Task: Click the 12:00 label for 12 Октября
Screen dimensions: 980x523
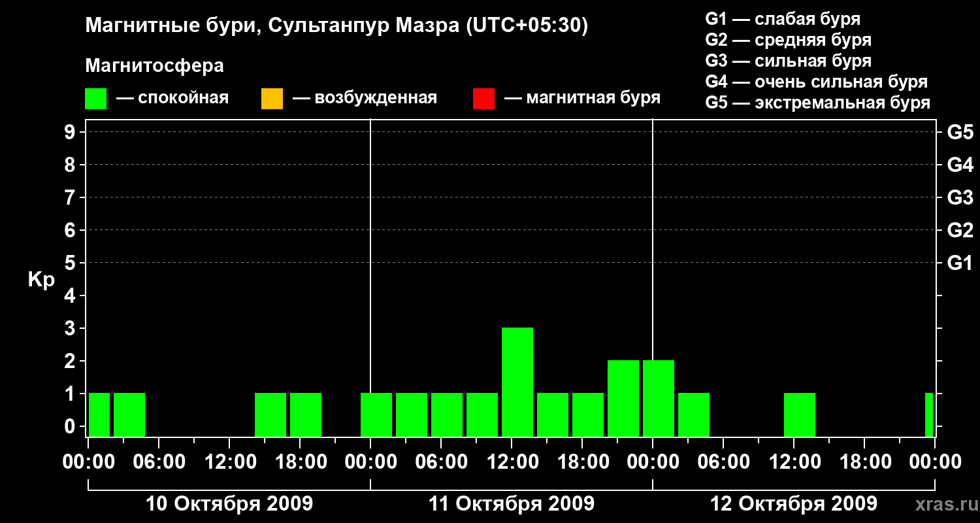Action: (794, 462)
